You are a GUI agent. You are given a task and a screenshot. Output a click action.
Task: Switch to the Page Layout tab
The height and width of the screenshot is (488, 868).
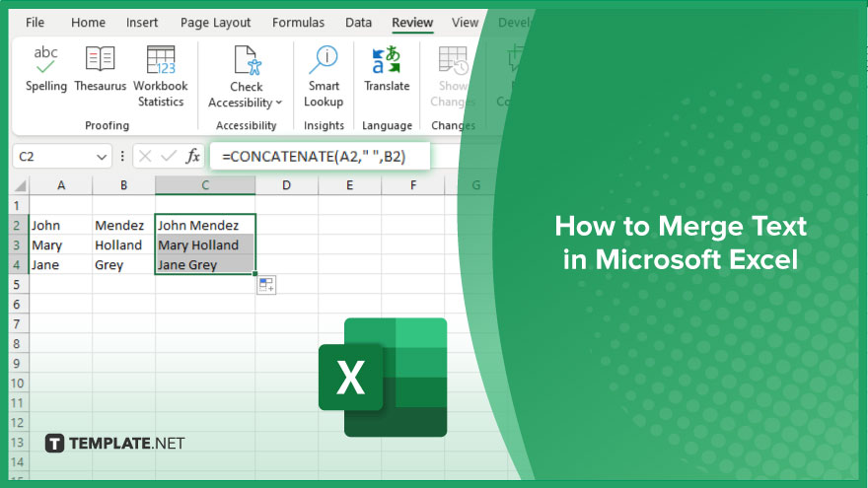[x=215, y=23]
